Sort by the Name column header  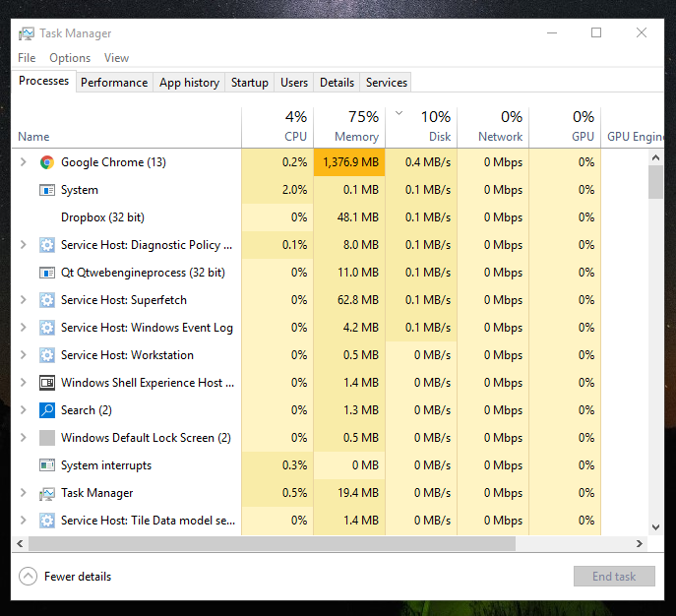click(x=126, y=128)
